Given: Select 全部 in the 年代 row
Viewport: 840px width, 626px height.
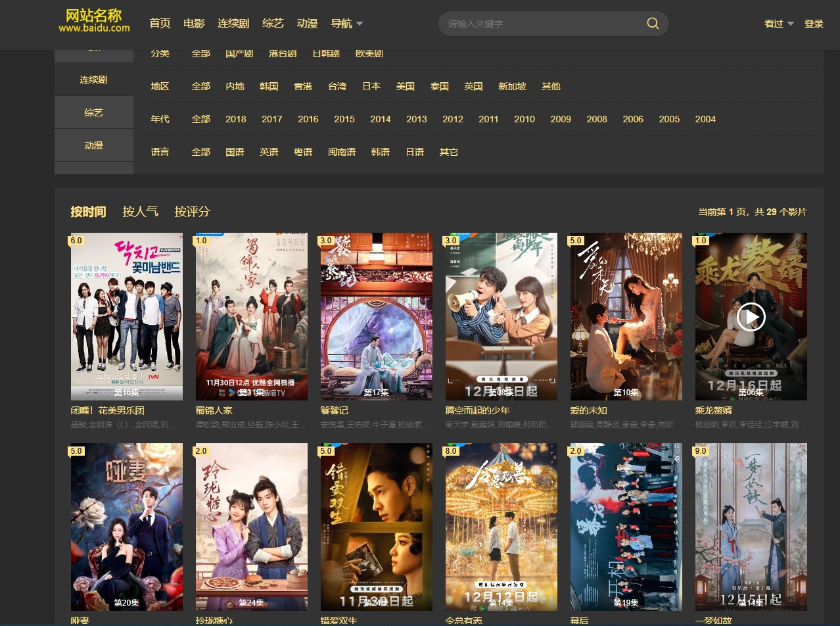Looking at the screenshot, I should (201, 119).
